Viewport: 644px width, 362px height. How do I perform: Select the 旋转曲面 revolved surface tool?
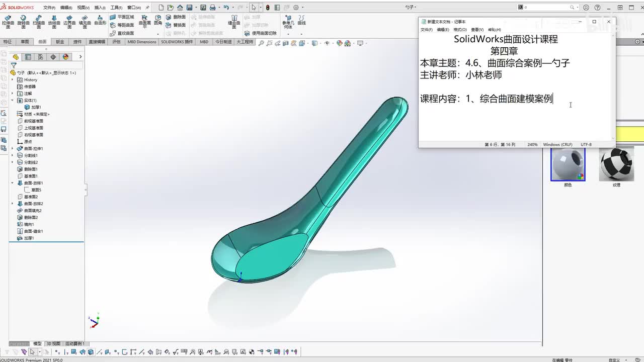(23, 22)
